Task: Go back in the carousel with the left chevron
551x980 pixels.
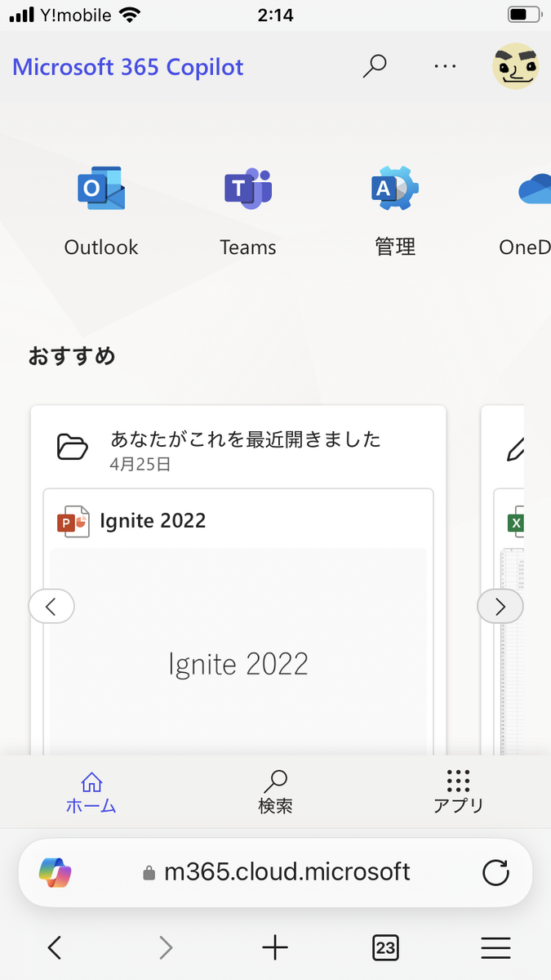Action: coord(51,606)
